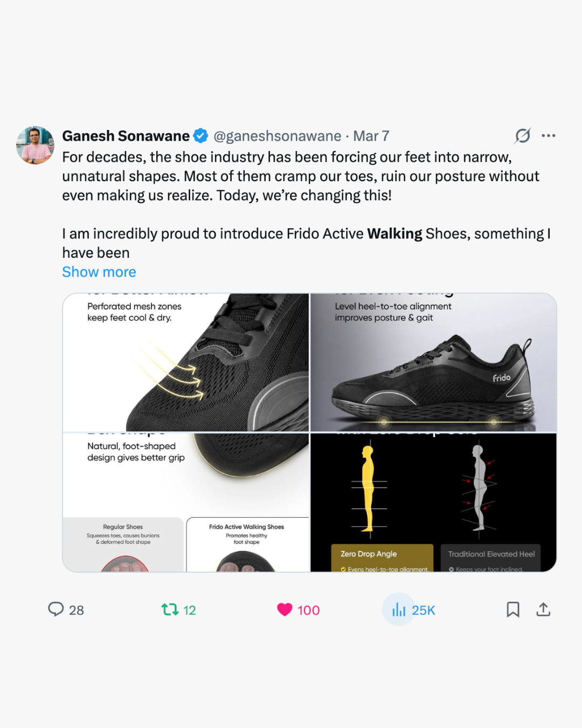Screen dimensions: 582x728
Task: Open the Zero Drop Angle posture image
Action: [x=434, y=503]
